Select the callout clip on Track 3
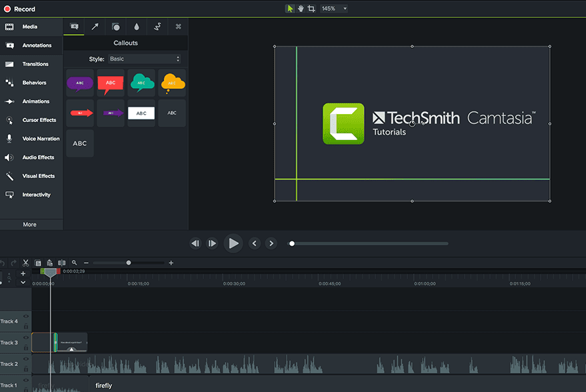 pos(72,343)
